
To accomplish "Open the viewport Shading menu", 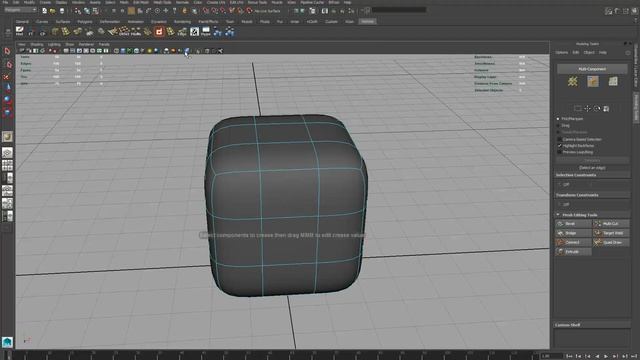I will (x=37, y=44).
